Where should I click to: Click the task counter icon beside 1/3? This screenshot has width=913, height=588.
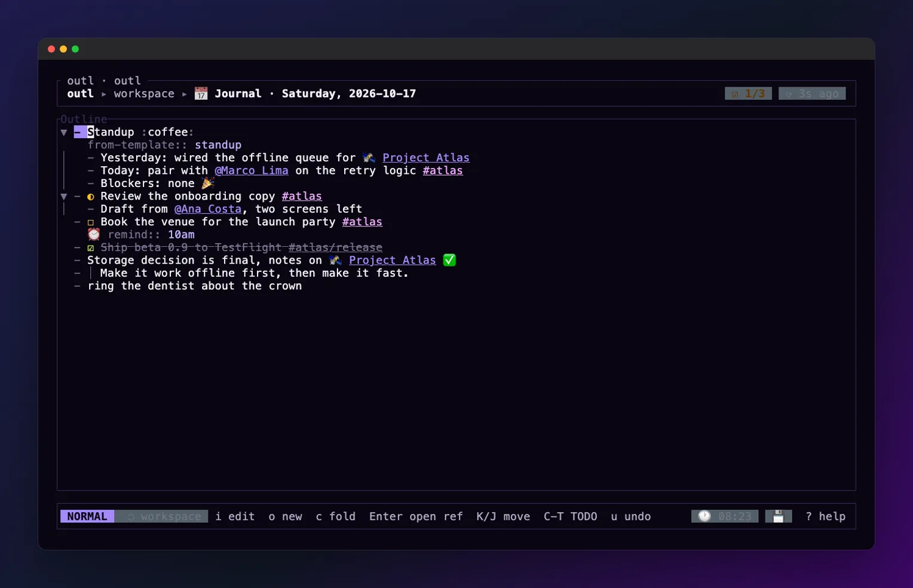[x=735, y=94]
